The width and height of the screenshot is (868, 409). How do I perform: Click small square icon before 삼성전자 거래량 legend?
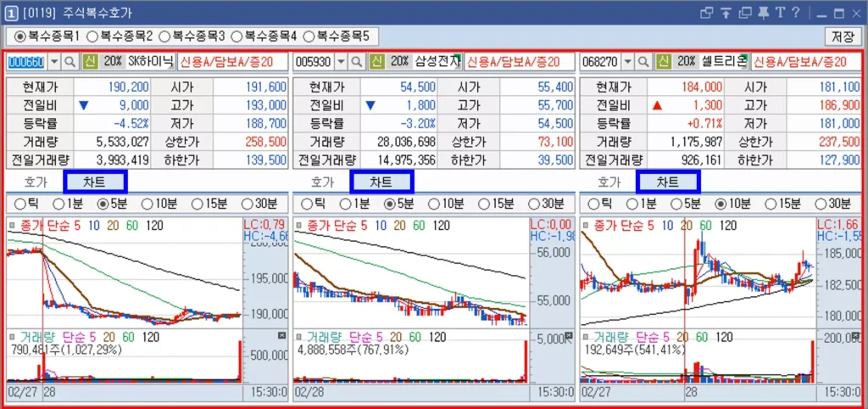[x=299, y=336]
